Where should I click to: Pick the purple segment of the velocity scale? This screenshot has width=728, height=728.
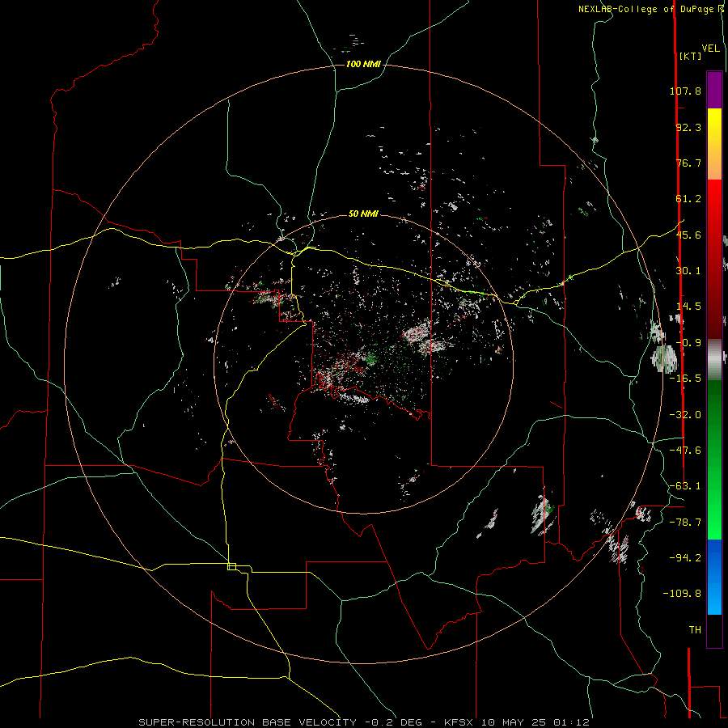[x=714, y=90]
